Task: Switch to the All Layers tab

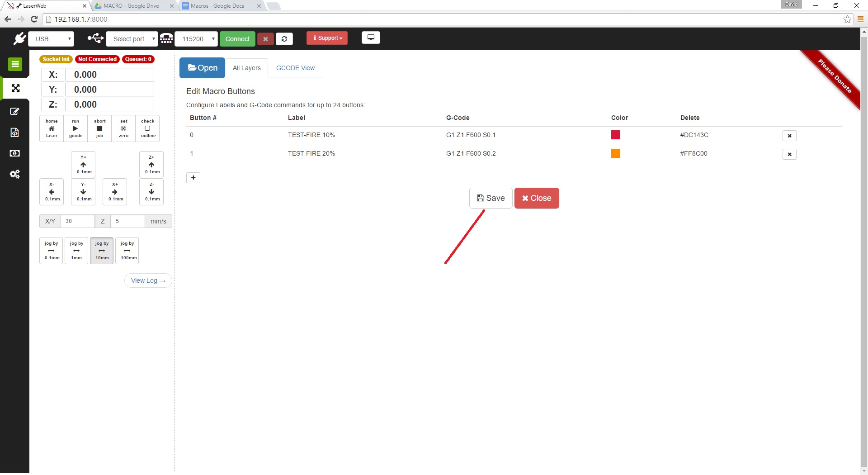Action: (x=246, y=68)
